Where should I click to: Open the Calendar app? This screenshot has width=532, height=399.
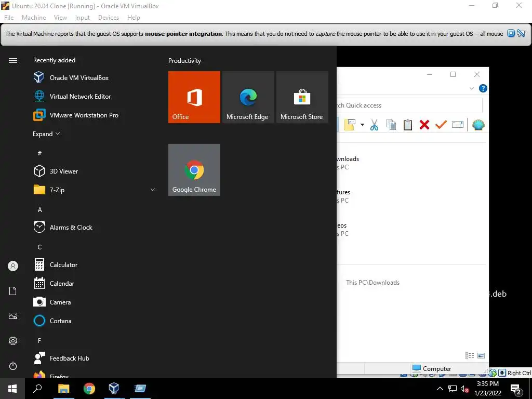pos(54,283)
